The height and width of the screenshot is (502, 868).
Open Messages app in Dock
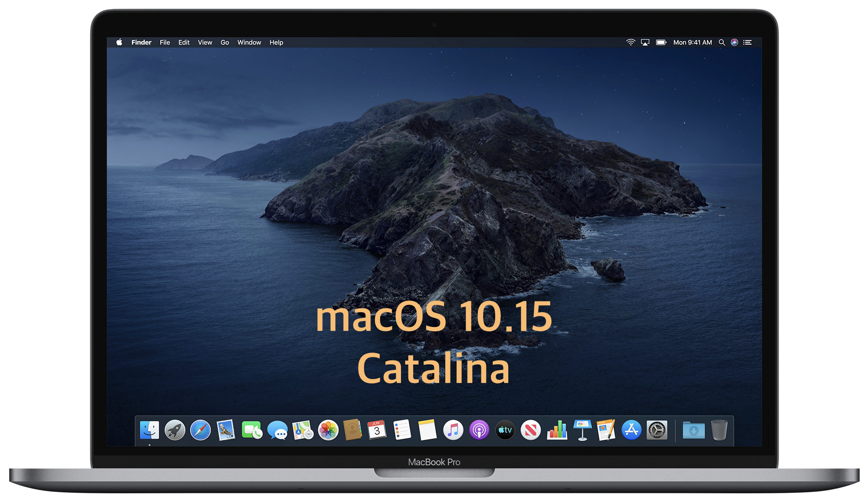[277, 430]
